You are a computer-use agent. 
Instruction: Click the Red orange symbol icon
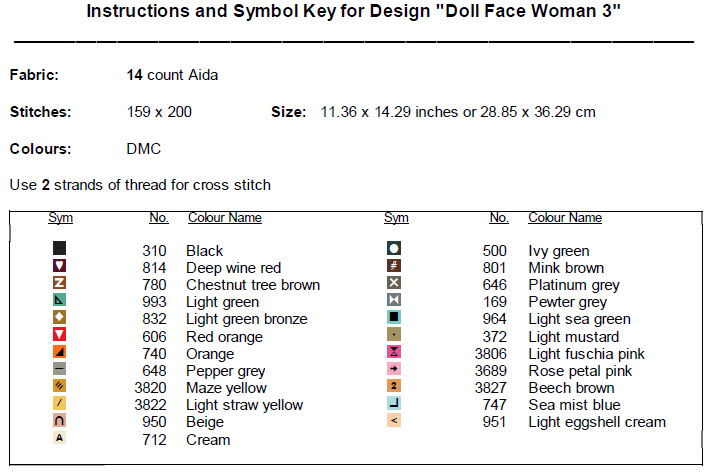coord(60,335)
